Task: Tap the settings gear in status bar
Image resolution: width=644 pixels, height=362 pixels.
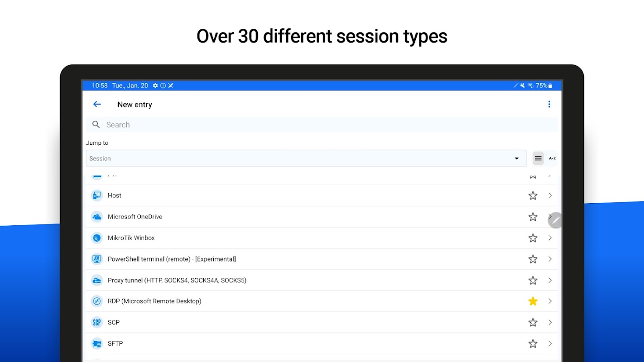Action: tap(155, 86)
